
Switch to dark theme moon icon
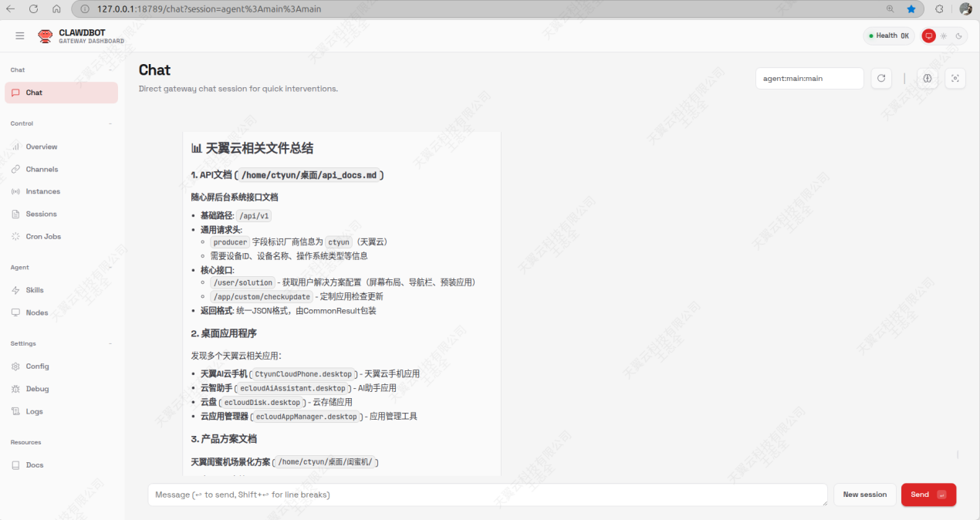click(x=958, y=35)
